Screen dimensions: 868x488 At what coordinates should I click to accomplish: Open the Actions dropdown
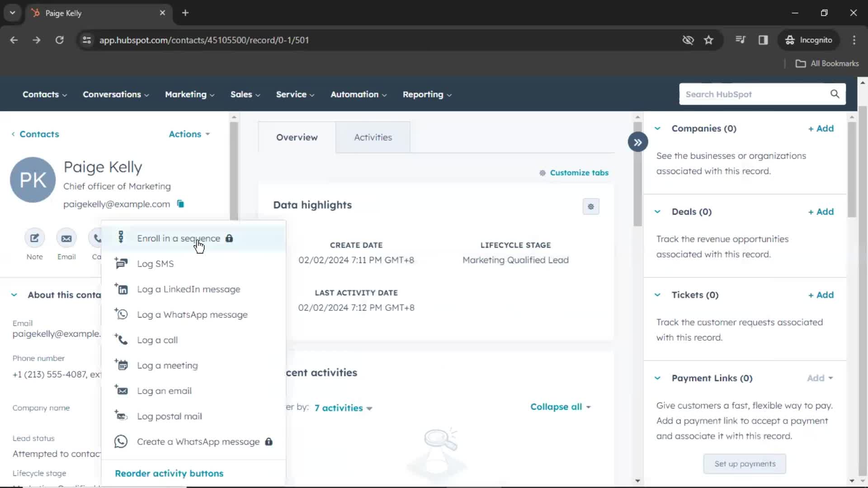pyautogui.click(x=189, y=134)
